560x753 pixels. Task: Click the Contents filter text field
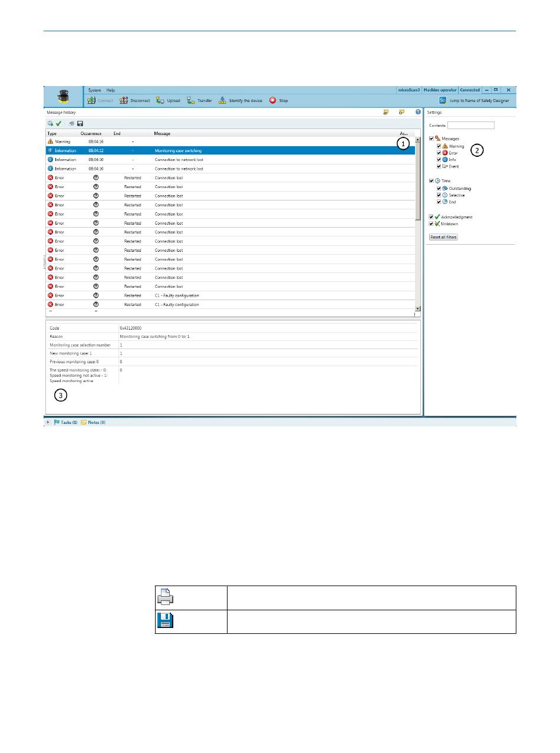[470, 126]
